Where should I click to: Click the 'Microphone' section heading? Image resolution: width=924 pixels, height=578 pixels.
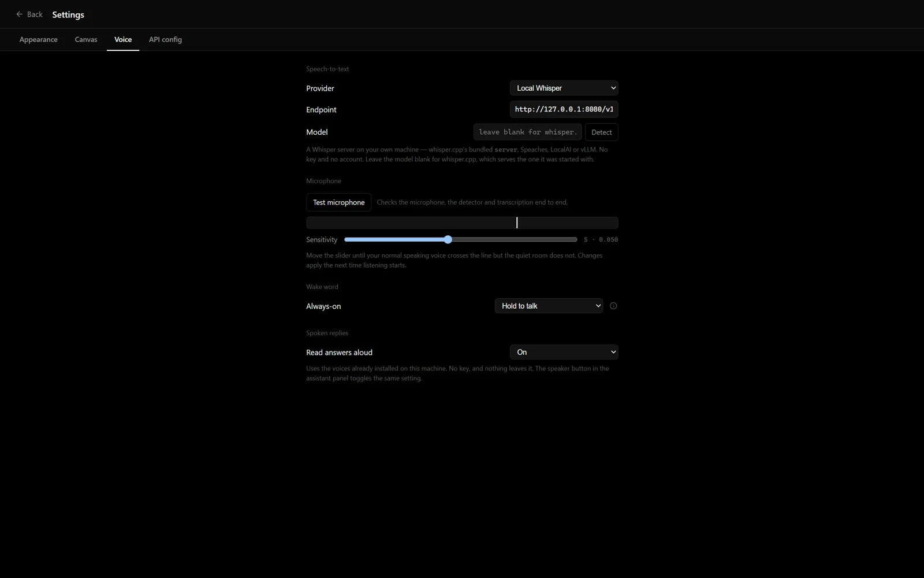click(x=323, y=181)
